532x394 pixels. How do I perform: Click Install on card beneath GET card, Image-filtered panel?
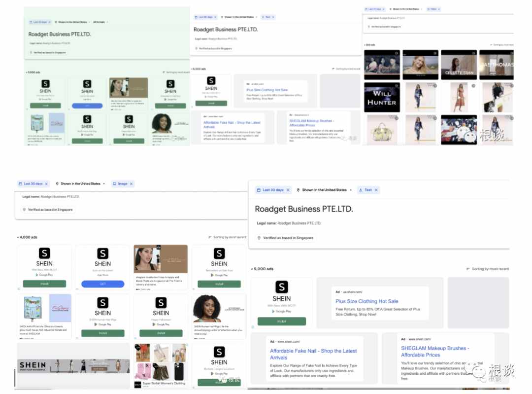[x=103, y=333]
